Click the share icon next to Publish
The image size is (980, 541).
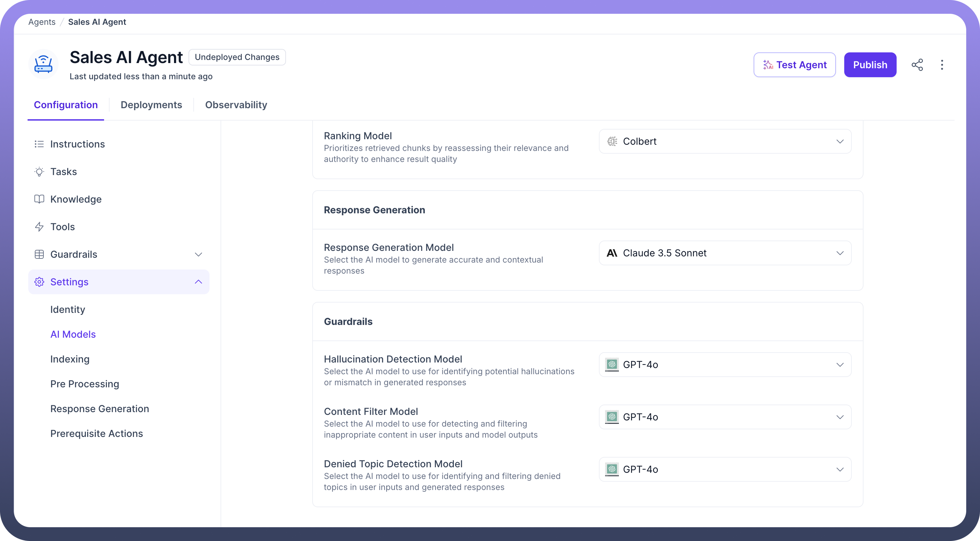pos(917,65)
